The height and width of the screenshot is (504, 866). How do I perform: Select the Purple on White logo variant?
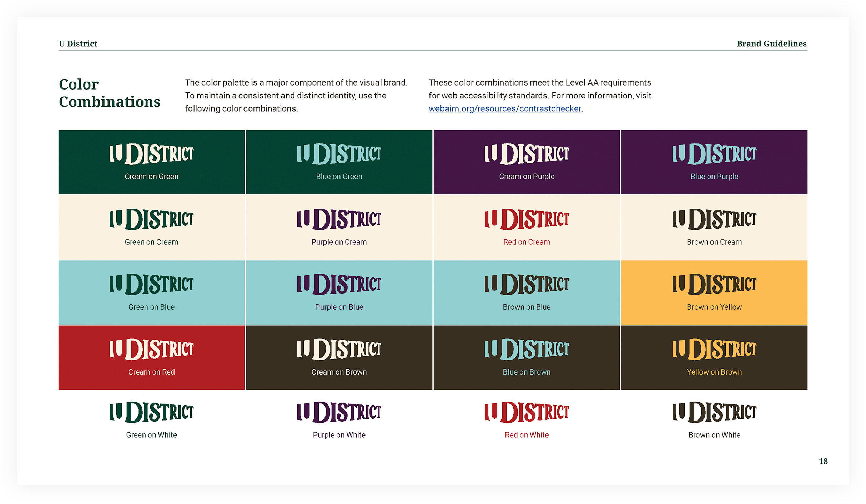coord(339,413)
